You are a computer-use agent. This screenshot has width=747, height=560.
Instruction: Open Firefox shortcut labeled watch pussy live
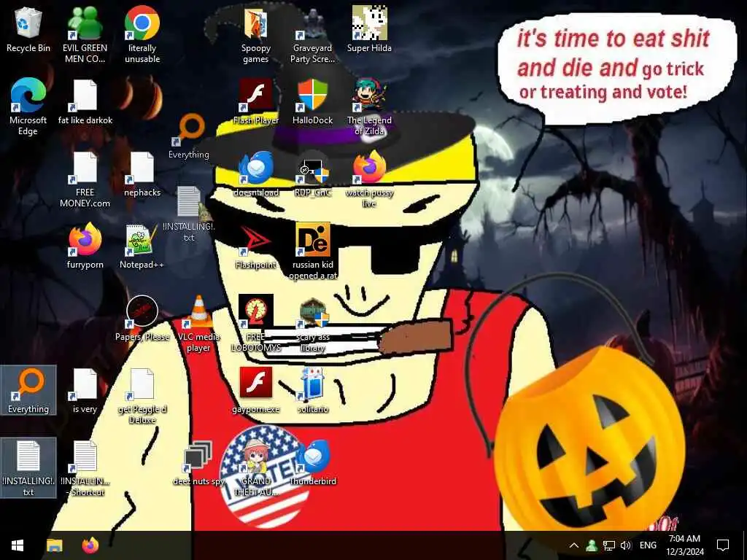(x=369, y=179)
